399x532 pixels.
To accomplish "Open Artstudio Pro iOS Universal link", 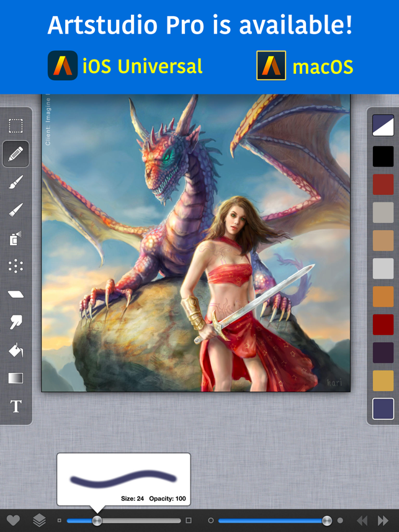I will click(x=125, y=66).
